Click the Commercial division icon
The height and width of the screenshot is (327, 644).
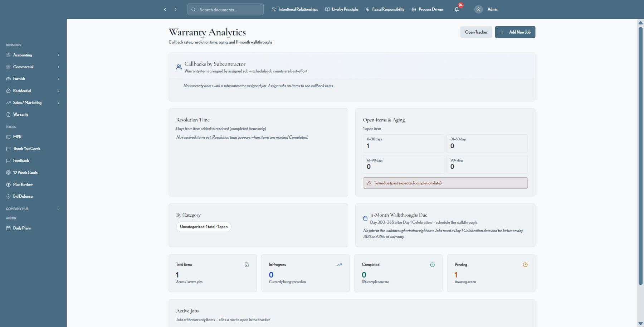pyautogui.click(x=9, y=67)
